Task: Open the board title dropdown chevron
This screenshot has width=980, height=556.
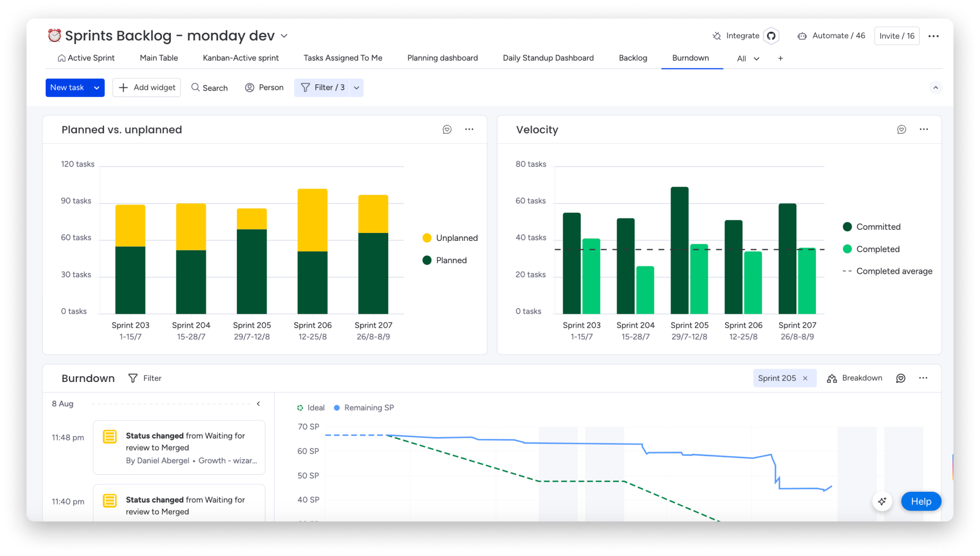Action: pyautogui.click(x=284, y=36)
